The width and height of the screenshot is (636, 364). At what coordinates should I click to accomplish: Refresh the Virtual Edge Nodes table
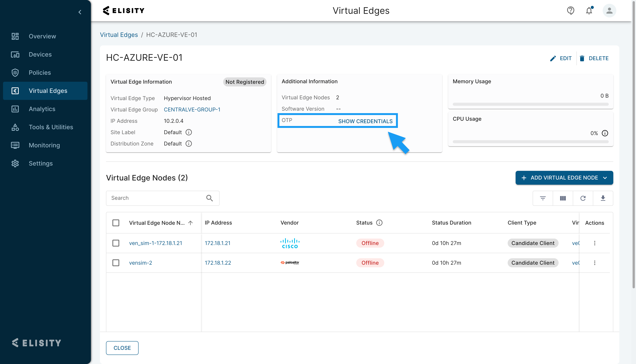click(x=583, y=198)
